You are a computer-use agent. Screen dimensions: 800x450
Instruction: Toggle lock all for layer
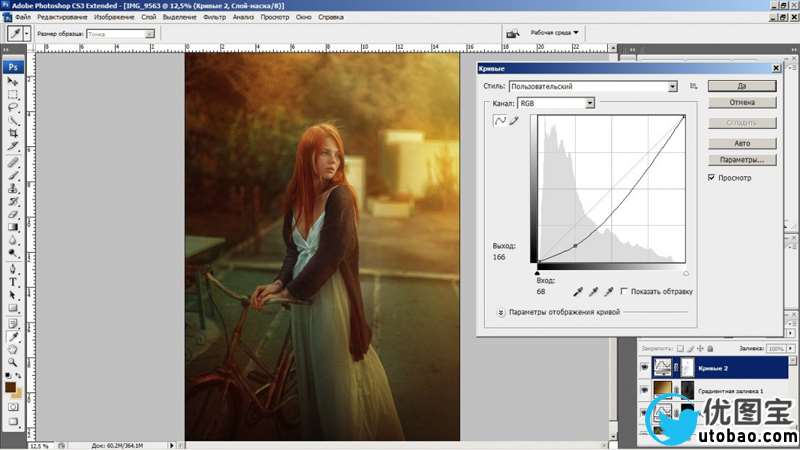point(710,348)
